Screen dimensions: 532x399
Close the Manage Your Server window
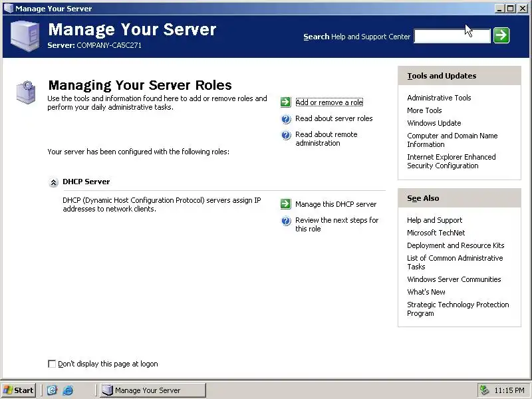point(523,9)
